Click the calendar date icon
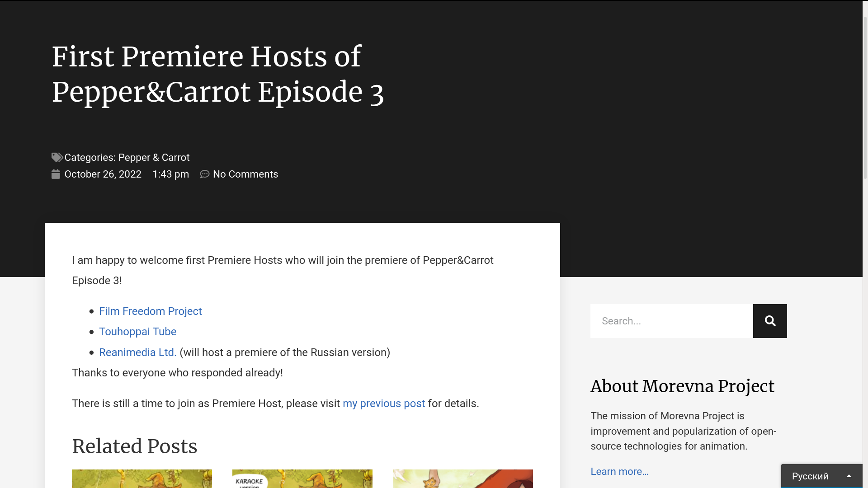The image size is (868, 488). pyautogui.click(x=56, y=174)
